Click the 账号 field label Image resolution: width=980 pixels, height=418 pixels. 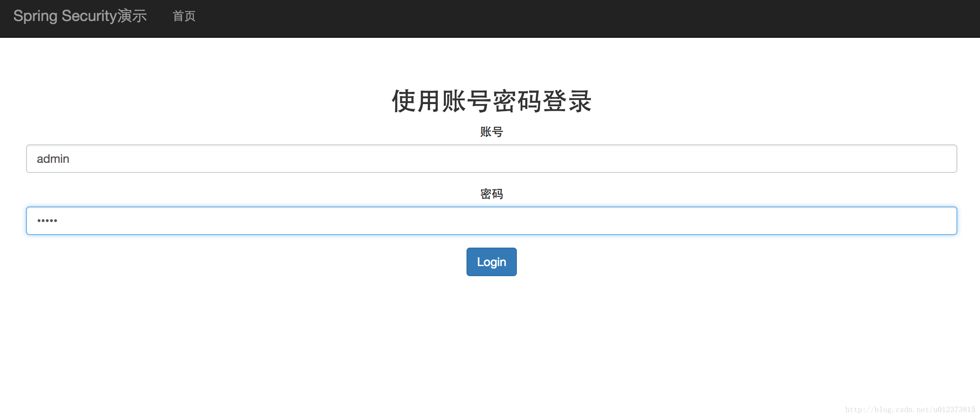coord(491,132)
